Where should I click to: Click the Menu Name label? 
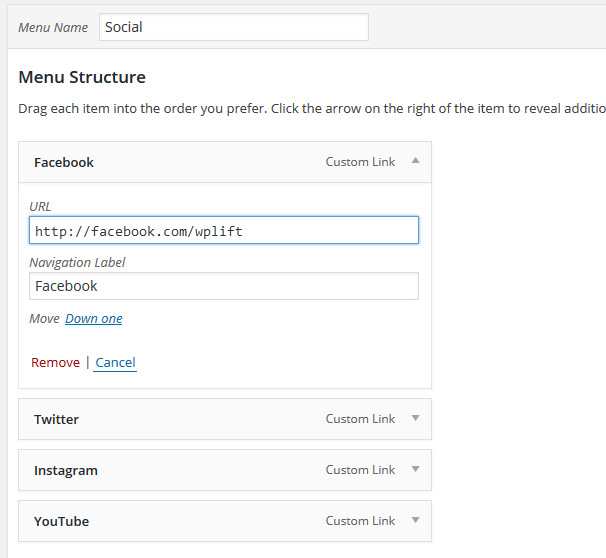[x=53, y=28]
